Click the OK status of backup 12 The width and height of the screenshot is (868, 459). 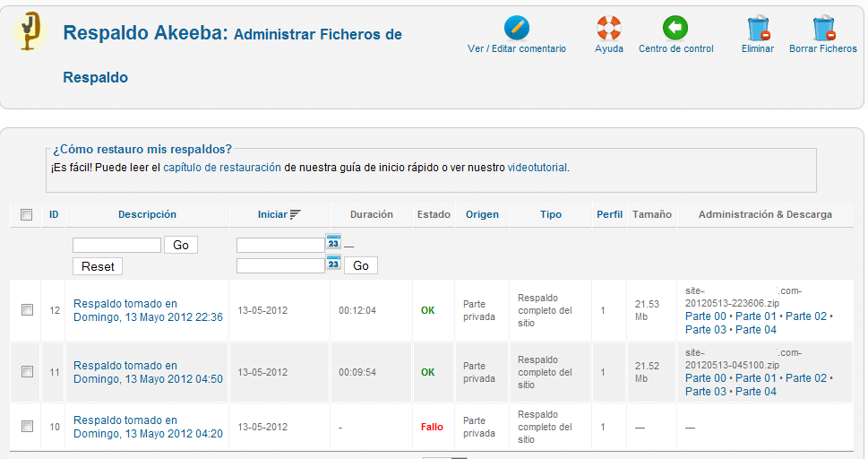tap(428, 310)
